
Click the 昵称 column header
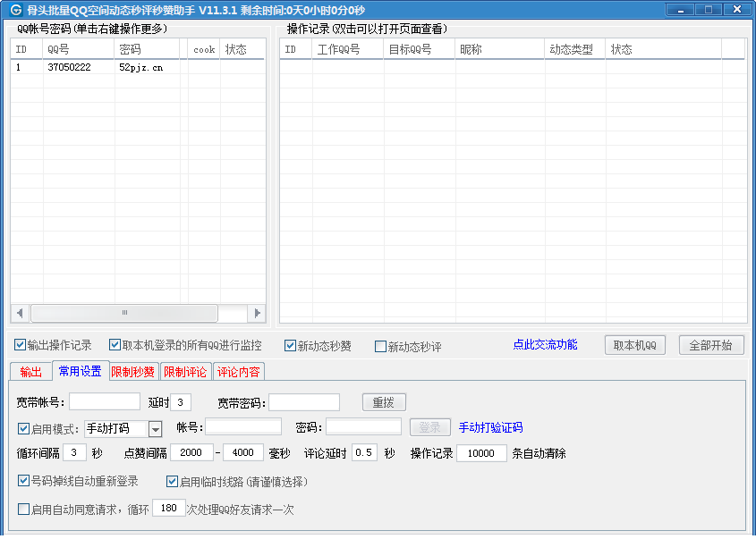[500, 49]
